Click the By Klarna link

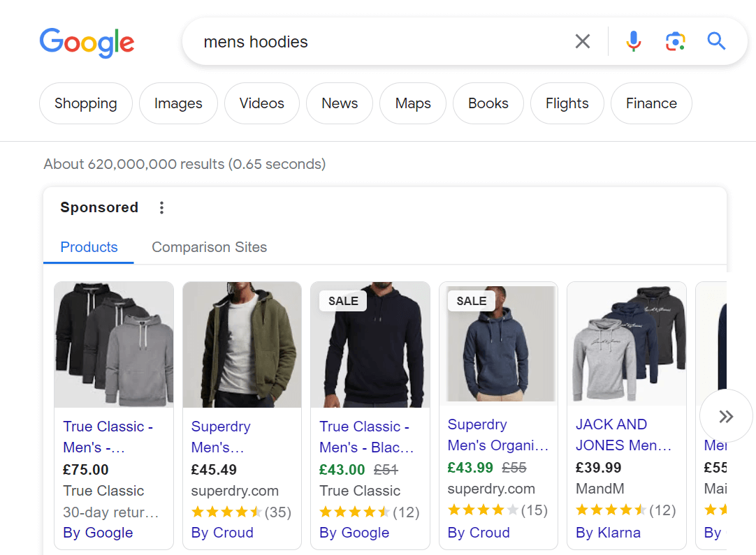click(x=608, y=533)
